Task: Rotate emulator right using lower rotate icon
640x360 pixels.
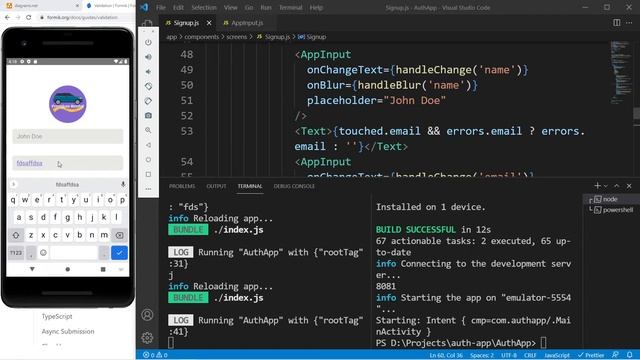Action: point(148,101)
